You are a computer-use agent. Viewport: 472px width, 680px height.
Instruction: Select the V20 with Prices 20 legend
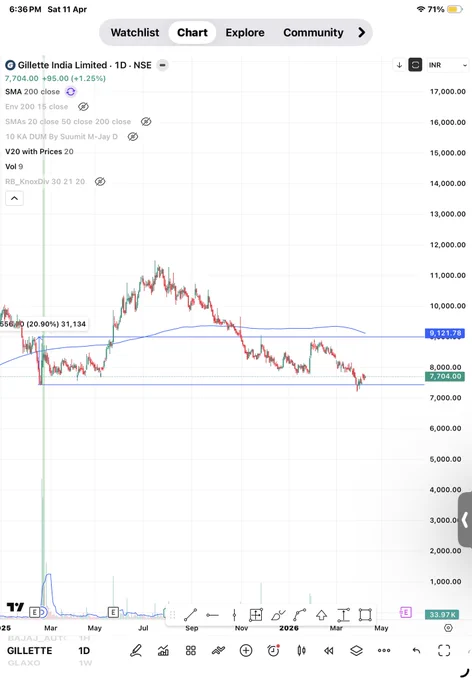tap(39, 151)
